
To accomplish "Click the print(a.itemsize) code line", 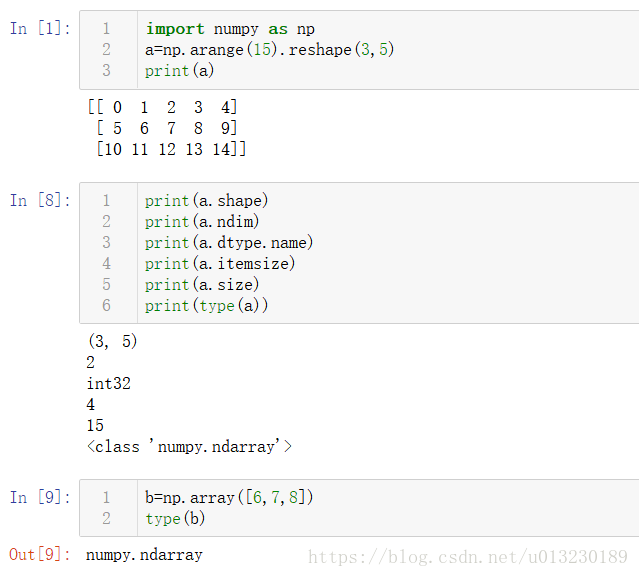I will 220,264.
